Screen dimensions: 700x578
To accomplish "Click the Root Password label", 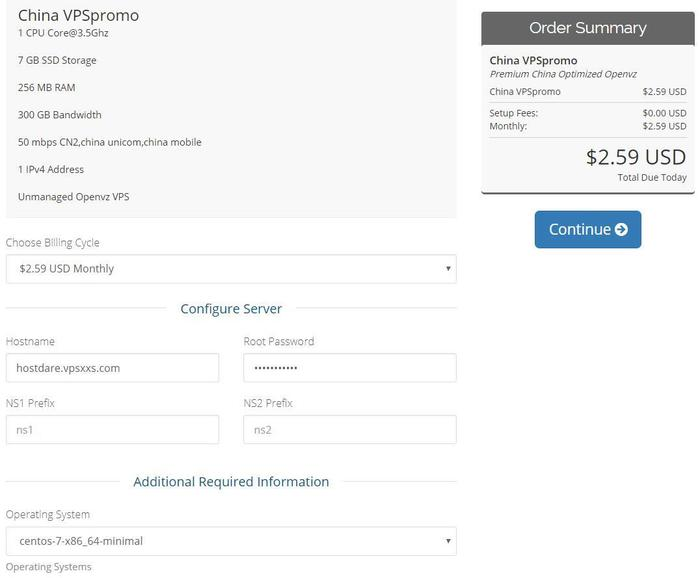I will pyautogui.click(x=278, y=341).
